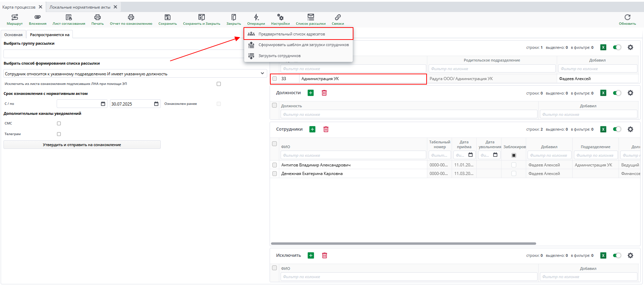
Task: Toggle Заблокирован column filter box
Action: [x=514, y=155]
